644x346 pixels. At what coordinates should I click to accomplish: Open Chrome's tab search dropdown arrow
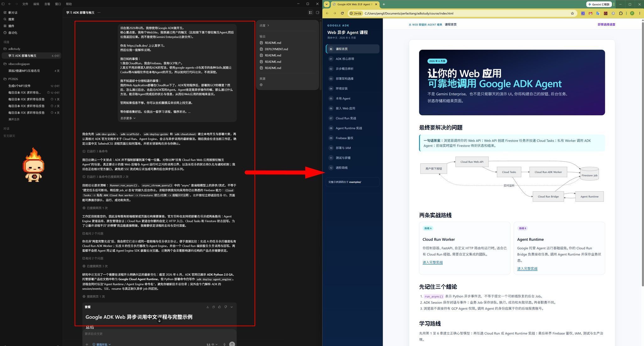coord(327,4)
